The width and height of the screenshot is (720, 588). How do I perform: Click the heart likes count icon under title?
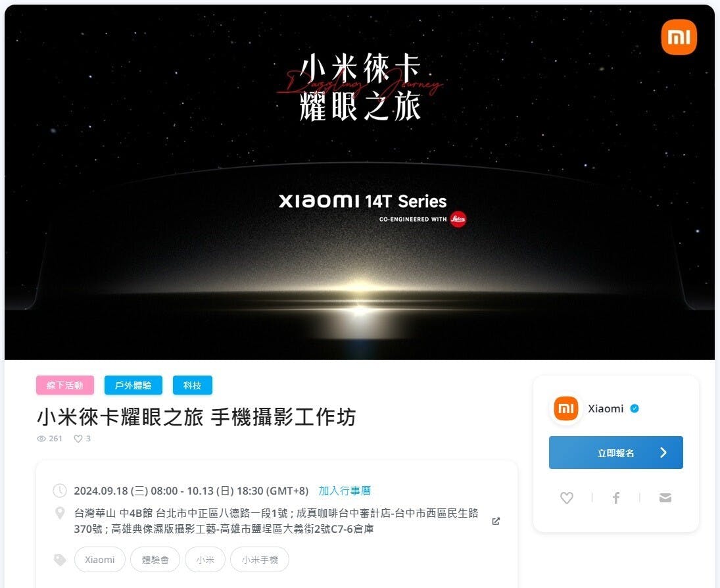pos(78,439)
